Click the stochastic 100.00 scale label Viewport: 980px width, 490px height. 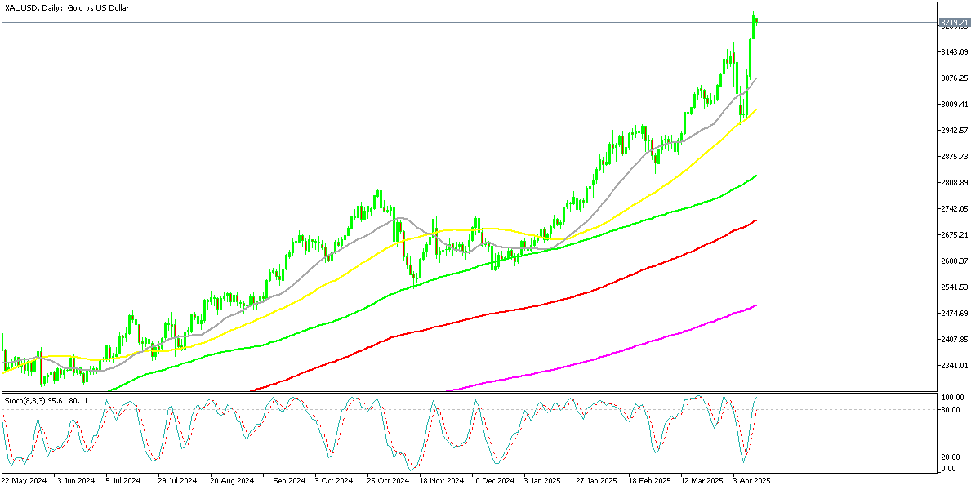pos(951,398)
